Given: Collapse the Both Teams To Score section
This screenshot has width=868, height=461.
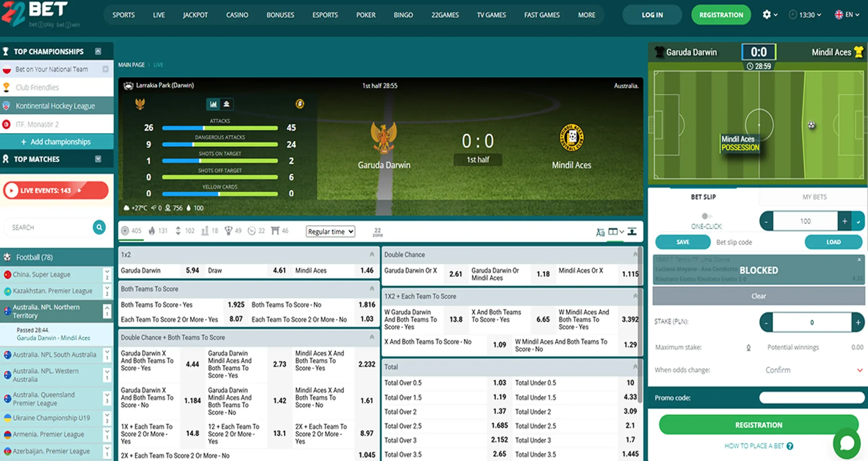Looking at the screenshot, I should 372,289.
